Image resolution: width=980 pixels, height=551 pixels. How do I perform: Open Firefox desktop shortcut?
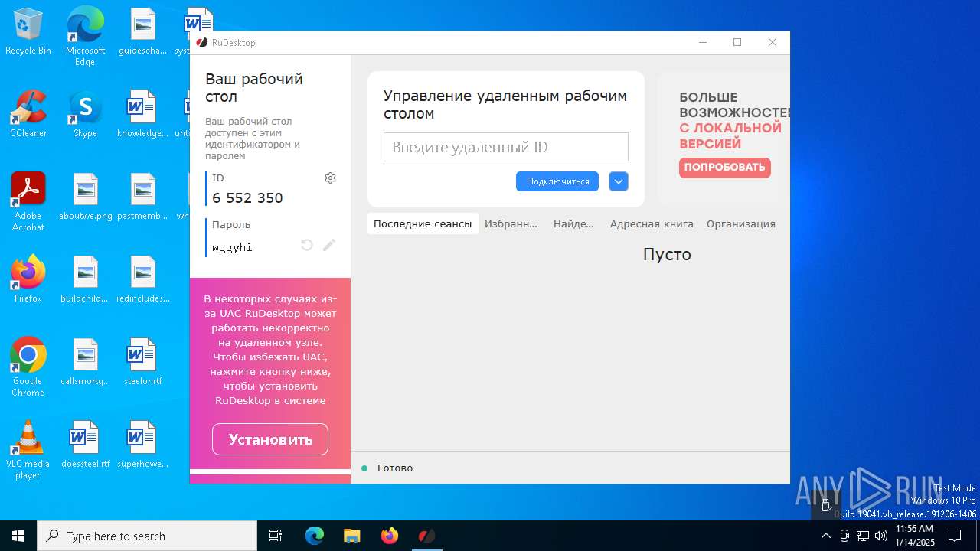28,279
